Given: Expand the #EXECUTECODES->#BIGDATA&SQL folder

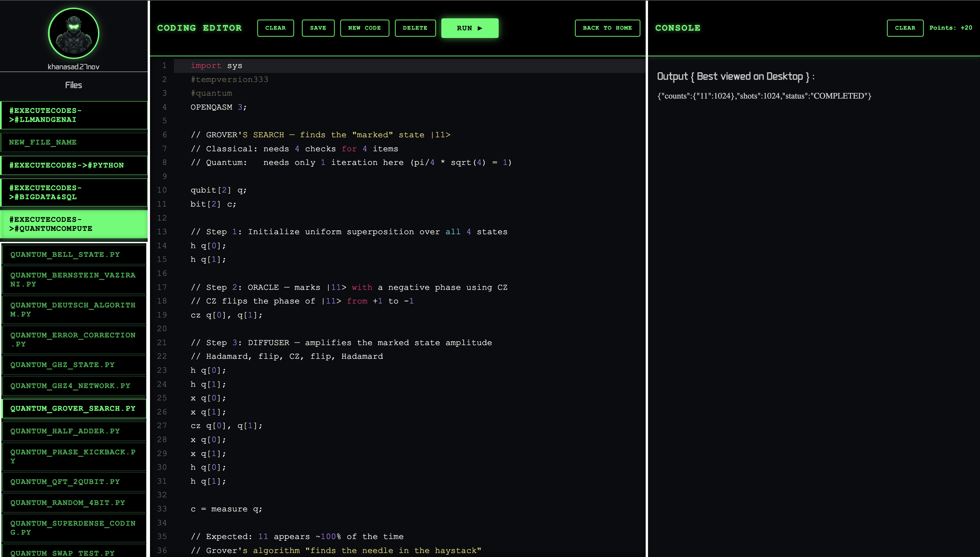Looking at the screenshot, I should (x=74, y=193).
